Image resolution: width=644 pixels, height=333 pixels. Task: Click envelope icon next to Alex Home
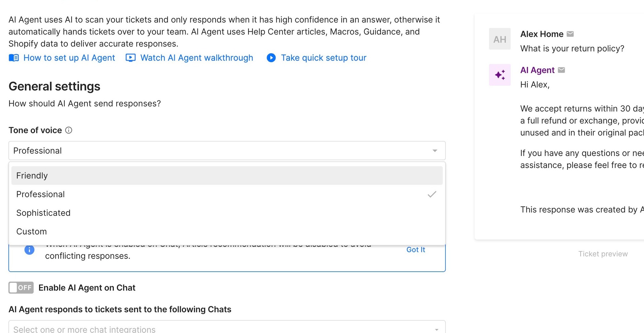[570, 34]
